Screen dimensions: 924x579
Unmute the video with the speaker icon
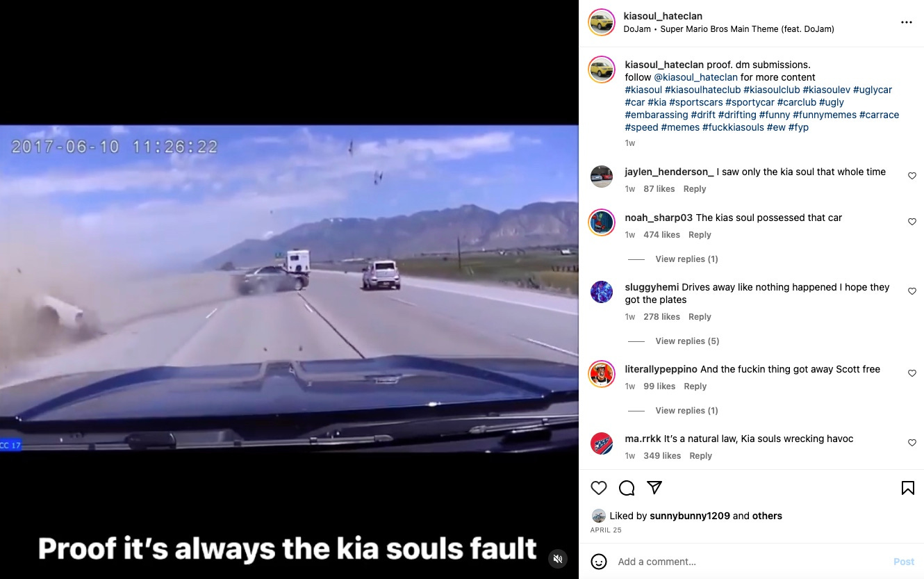click(557, 559)
